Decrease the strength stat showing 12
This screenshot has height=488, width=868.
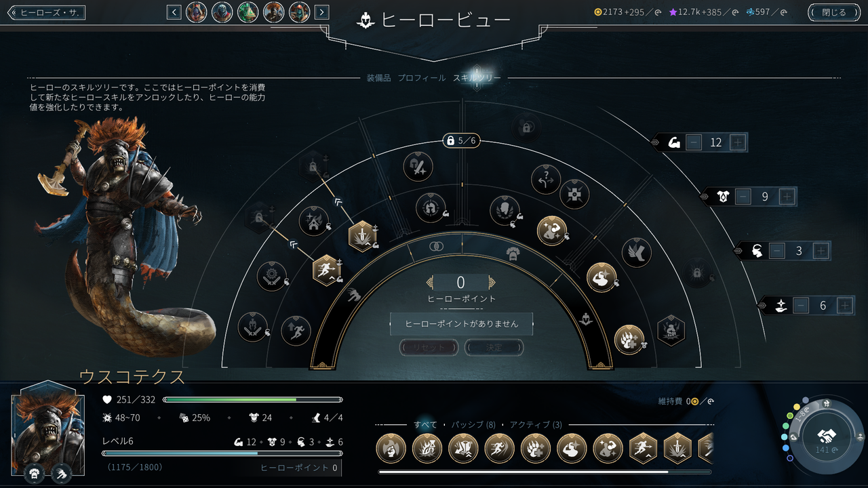(693, 142)
